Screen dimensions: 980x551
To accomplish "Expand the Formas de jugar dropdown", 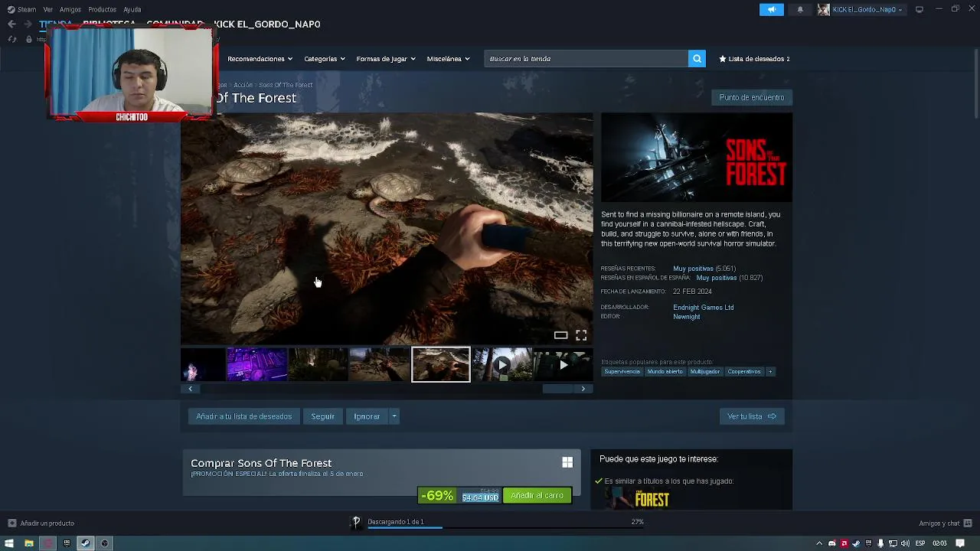I will (386, 59).
